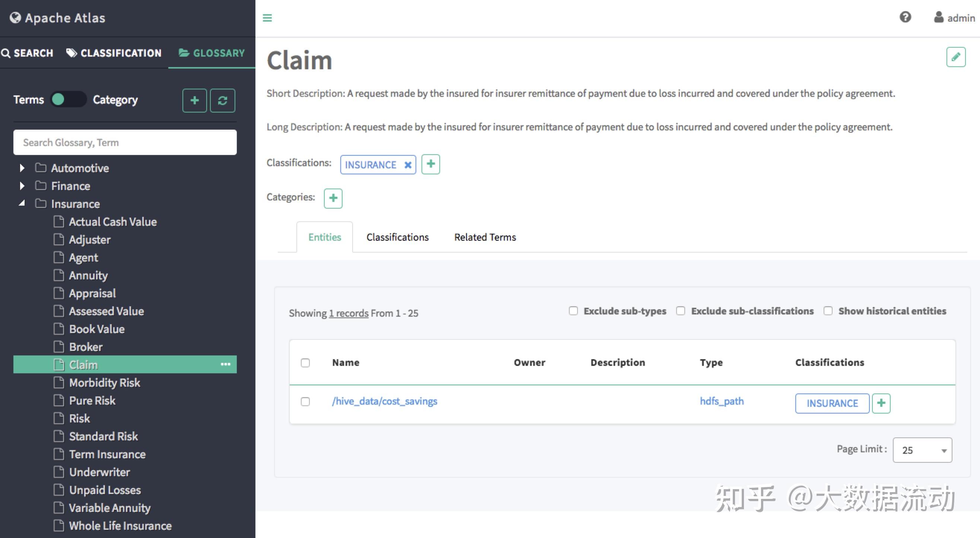The width and height of the screenshot is (980, 538).
Task: Refresh the glossary list
Action: click(223, 101)
